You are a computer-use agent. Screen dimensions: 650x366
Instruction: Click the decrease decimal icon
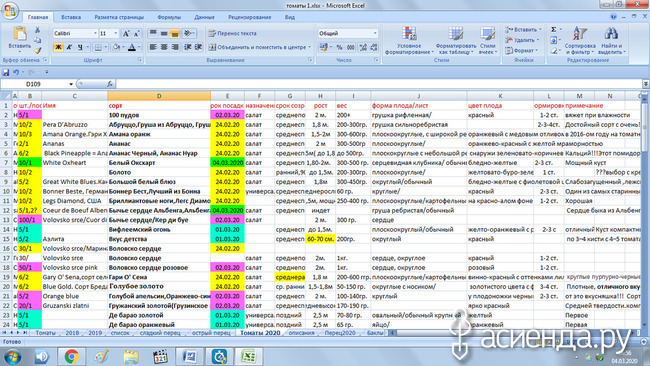pos(374,47)
